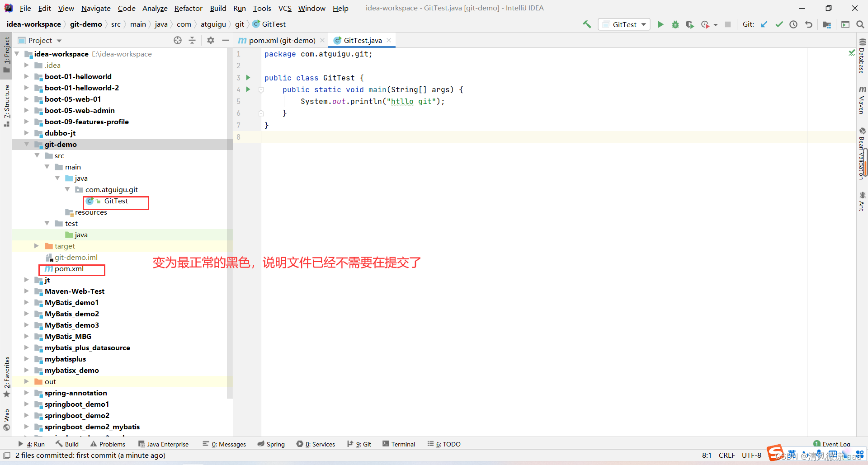Click UTF-8 encoding in status bar

(x=751, y=456)
